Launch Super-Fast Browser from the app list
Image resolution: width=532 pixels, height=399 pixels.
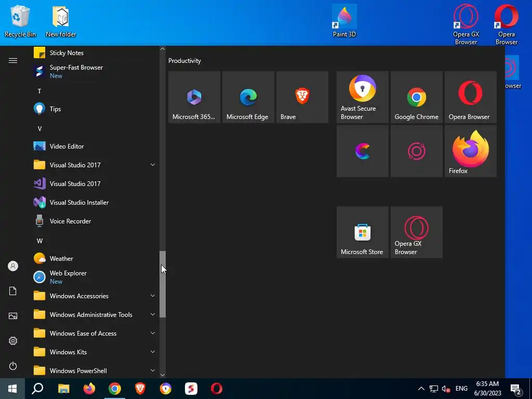tap(95, 71)
